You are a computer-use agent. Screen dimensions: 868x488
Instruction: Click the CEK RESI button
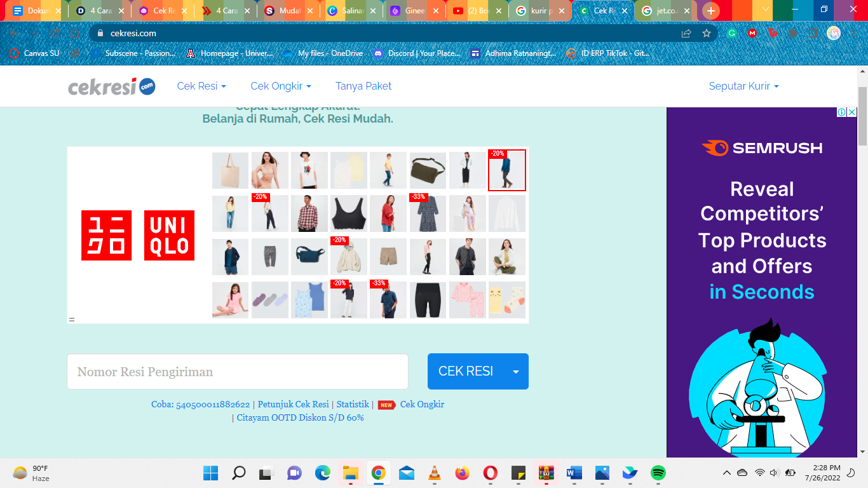[x=466, y=372]
